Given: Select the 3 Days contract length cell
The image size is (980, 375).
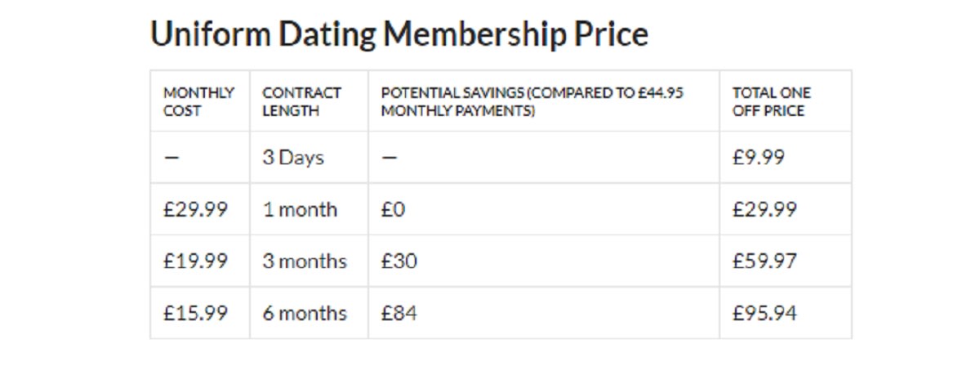Looking at the screenshot, I should tap(292, 158).
